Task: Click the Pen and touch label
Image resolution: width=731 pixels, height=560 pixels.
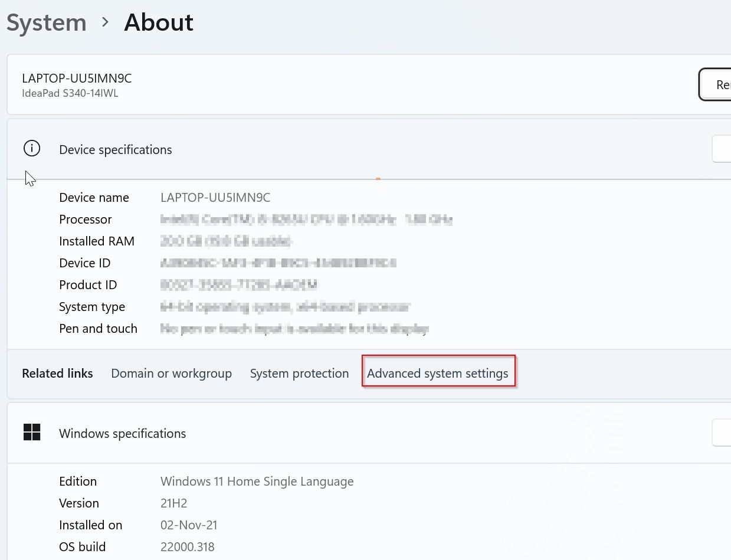Action: [98, 329]
